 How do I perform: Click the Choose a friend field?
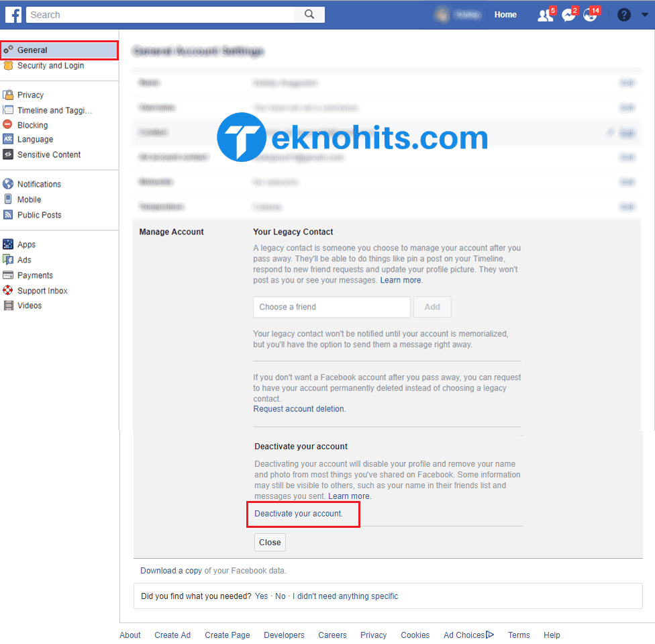click(x=332, y=307)
